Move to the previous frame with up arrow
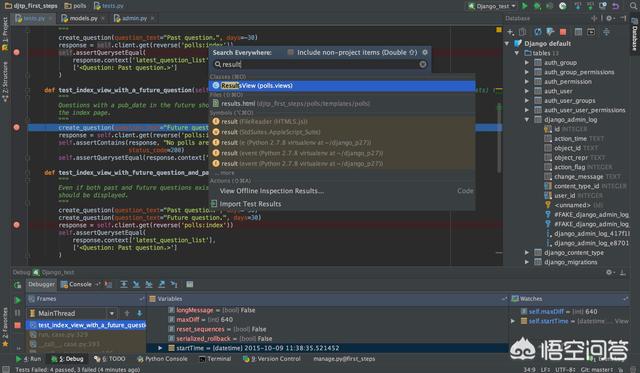640x373 pixels. [x=127, y=313]
